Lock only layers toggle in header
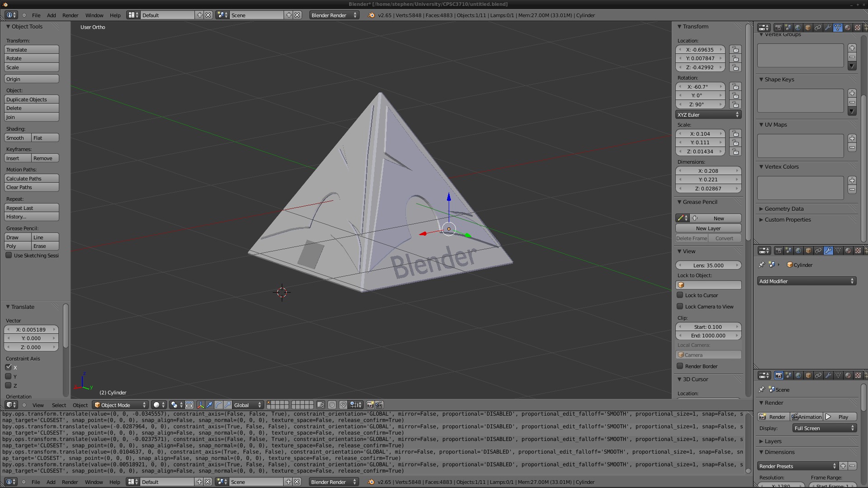868x488 pixels. tap(321, 405)
